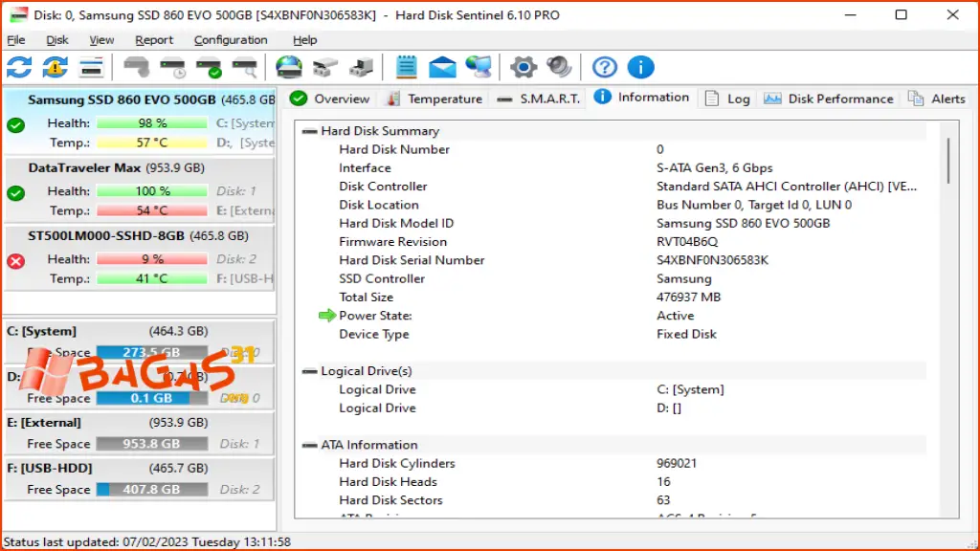Click the green health checkmark for Samsung SSD
980x551 pixels.
pyautogui.click(x=16, y=125)
